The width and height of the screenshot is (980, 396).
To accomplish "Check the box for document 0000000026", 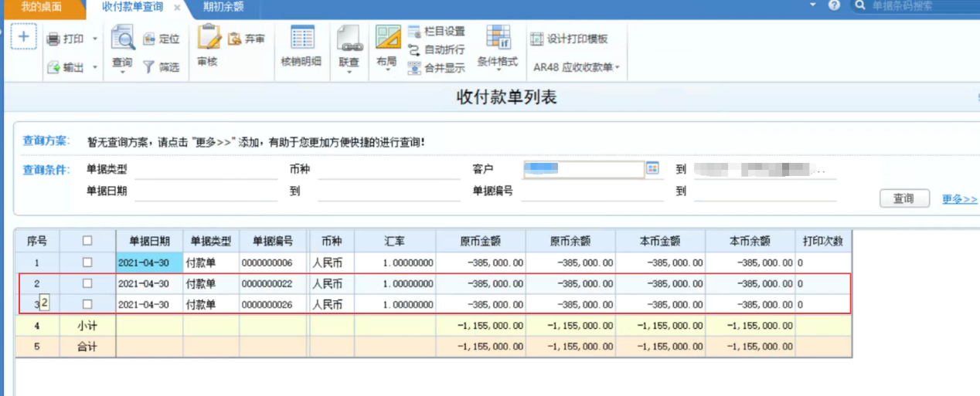I will pyautogui.click(x=87, y=304).
